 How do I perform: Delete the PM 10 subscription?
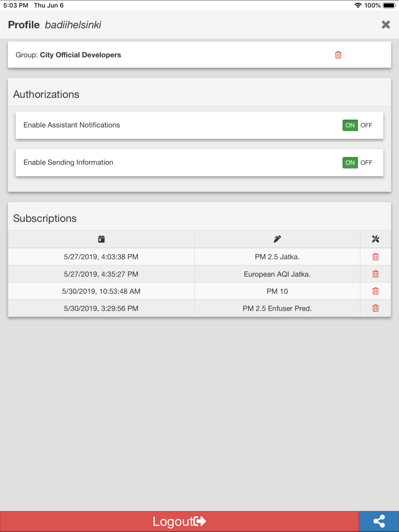tap(375, 291)
